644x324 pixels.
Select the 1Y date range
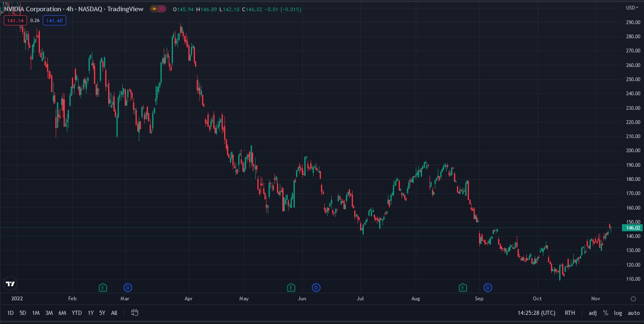[91, 313]
